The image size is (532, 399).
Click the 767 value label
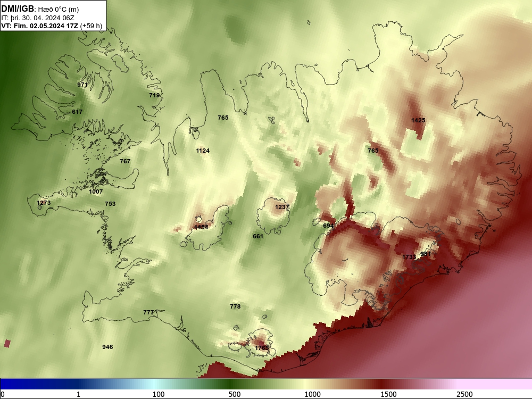coord(125,161)
